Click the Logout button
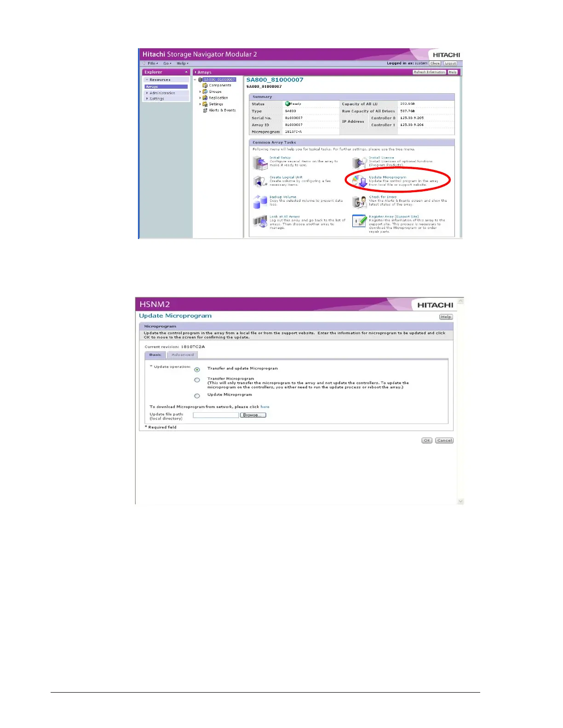563x728 pixels. (450, 63)
